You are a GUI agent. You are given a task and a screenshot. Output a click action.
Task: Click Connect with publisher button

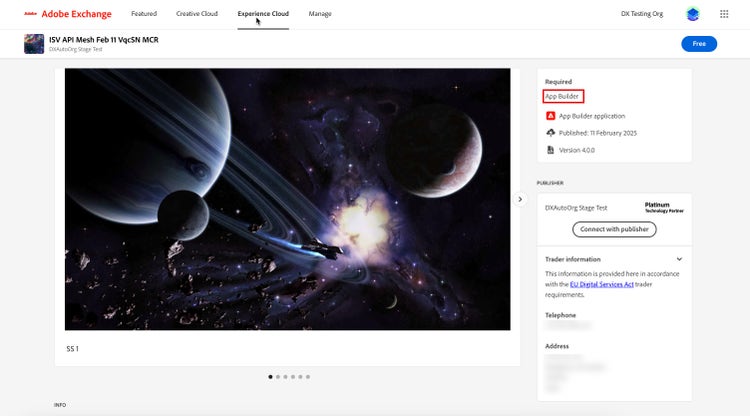click(x=614, y=229)
